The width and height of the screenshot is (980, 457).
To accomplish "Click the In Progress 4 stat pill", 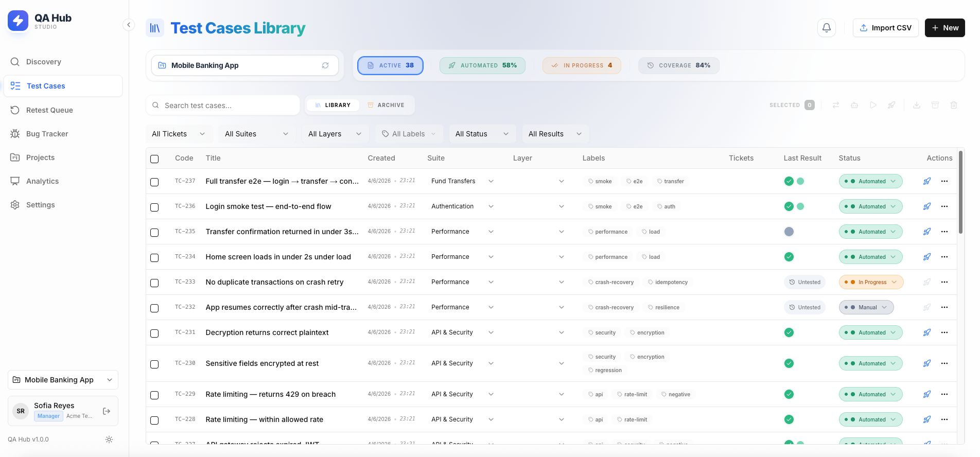I will tap(582, 65).
